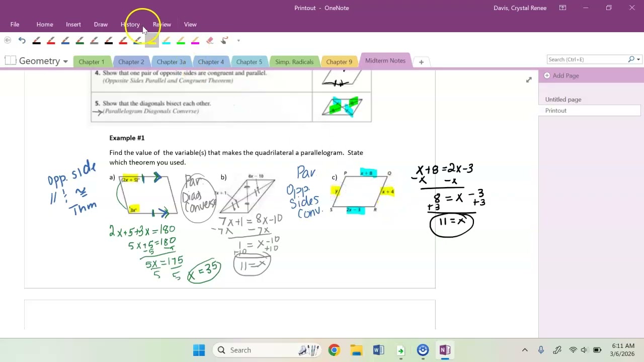Click the battery status icon
Image resolution: width=644 pixels, height=362 pixels.
pyautogui.click(x=597, y=350)
